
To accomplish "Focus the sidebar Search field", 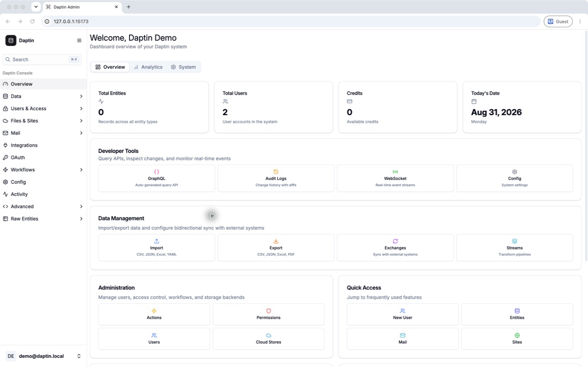I will [42, 59].
